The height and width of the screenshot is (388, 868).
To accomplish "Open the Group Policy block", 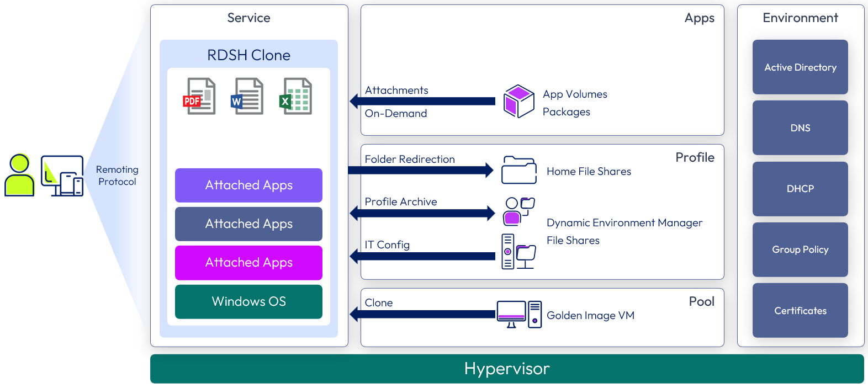I will 800,249.
